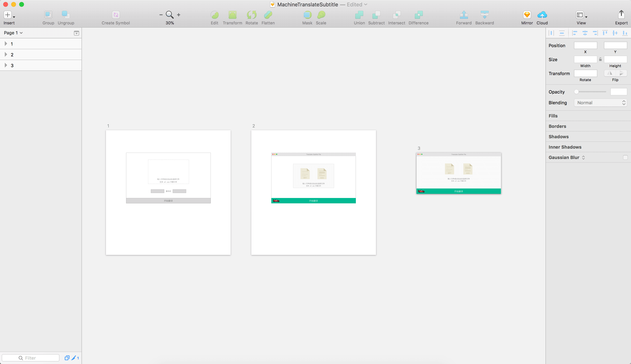Click the Export icon

(x=621, y=15)
